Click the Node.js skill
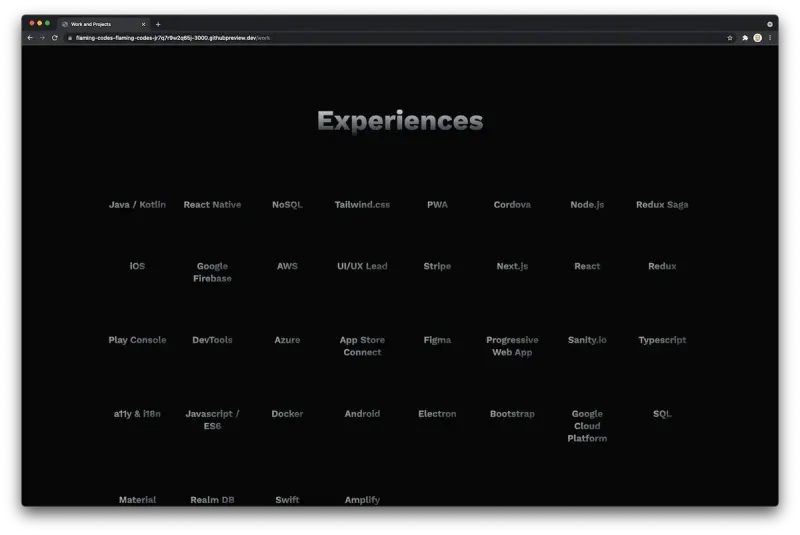800x535 pixels. click(587, 205)
